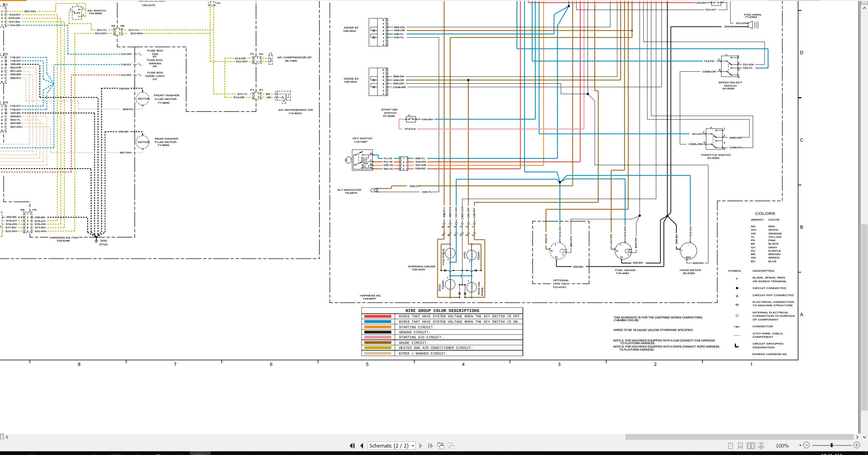Click the zoom slider handle
Screen dimensions: 868x455
[831, 445]
